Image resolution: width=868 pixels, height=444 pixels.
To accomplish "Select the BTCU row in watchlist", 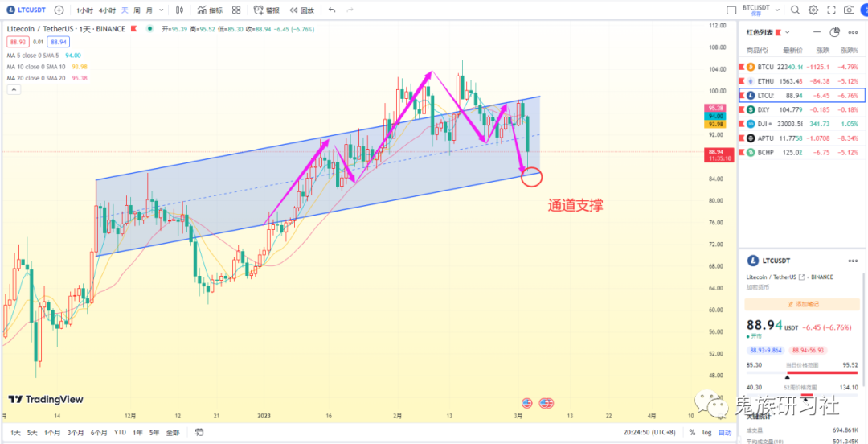I will pos(801,67).
